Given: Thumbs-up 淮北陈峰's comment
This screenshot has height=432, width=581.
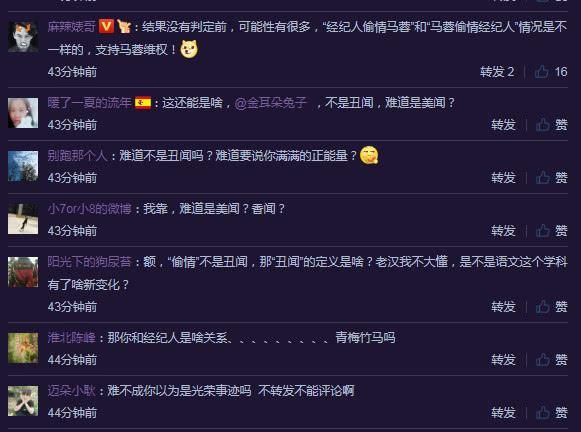Looking at the screenshot, I should click(551, 360).
